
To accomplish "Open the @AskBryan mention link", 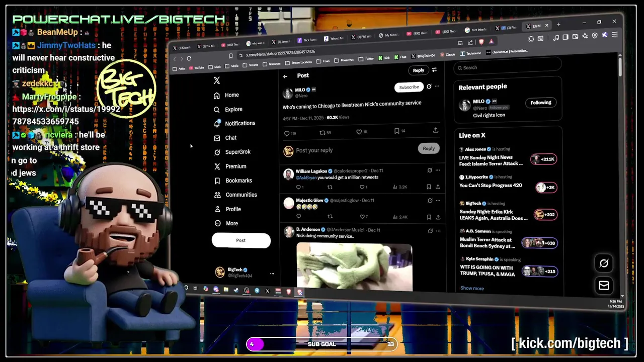I will click(x=306, y=177).
